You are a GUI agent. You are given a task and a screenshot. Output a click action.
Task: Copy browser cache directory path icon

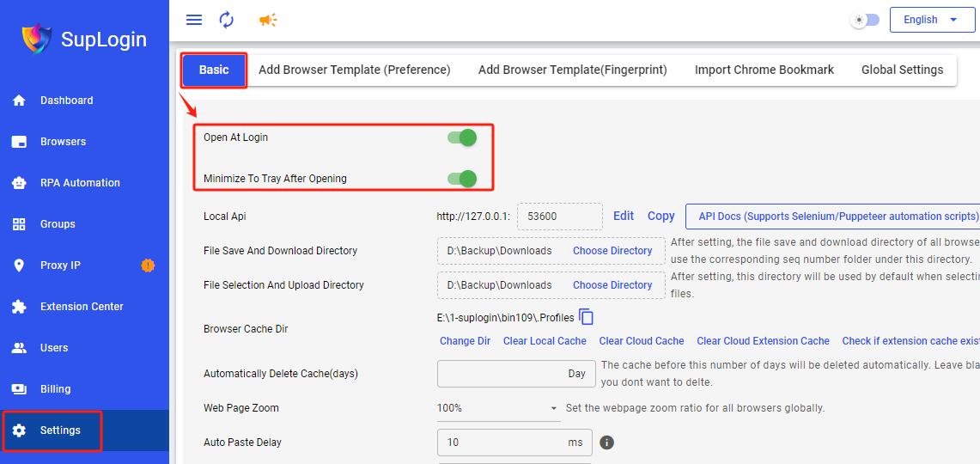587,317
